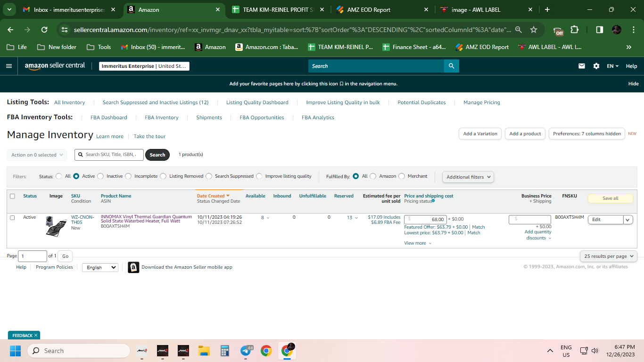The height and width of the screenshot is (362, 644).
Task: Open the Action on 0 selected dropdown
Action: pos(37,155)
